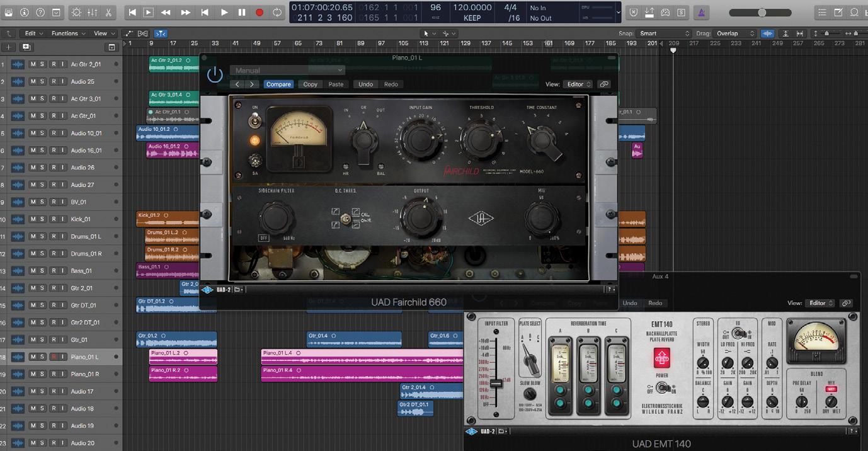Screen dimensions: 868x451
Task: Solo the Kick_01 track
Action: point(42,219)
